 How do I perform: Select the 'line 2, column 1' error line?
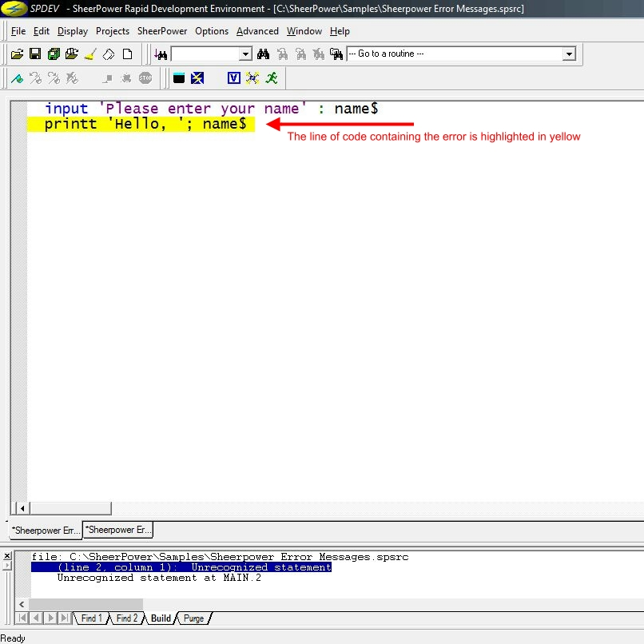pos(181,567)
